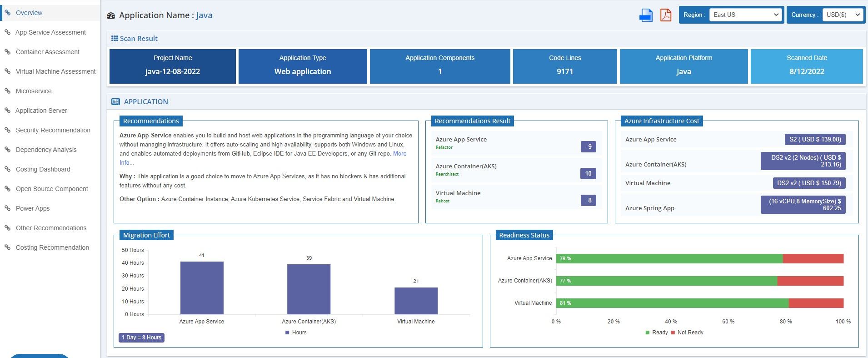Open Open Source Component page

coord(52,189)
